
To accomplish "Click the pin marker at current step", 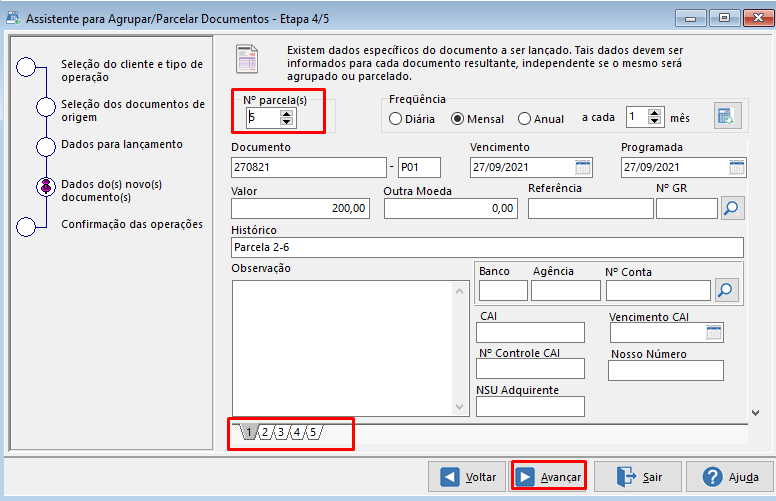I will tap(46, 187).
